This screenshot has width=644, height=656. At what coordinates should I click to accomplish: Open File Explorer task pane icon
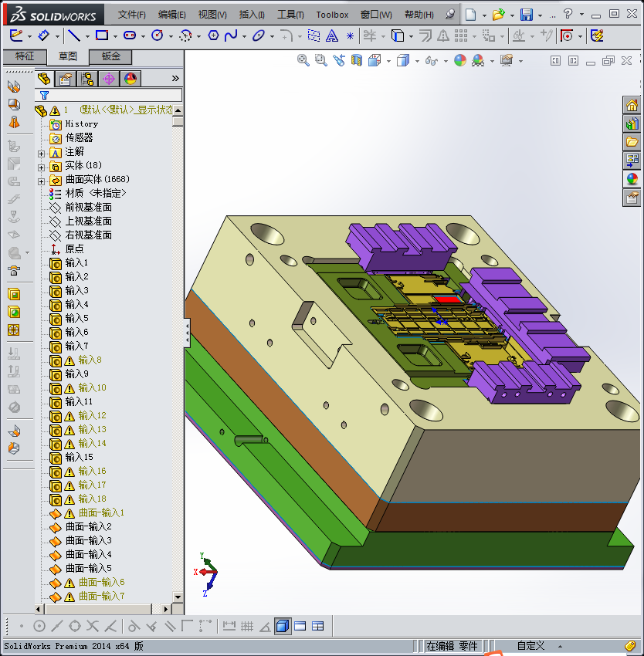pos(632,142)
